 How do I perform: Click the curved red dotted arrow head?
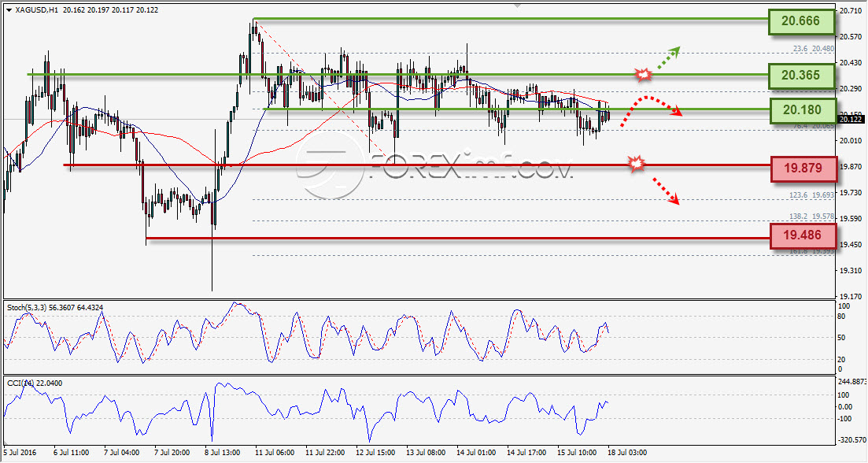675,112
